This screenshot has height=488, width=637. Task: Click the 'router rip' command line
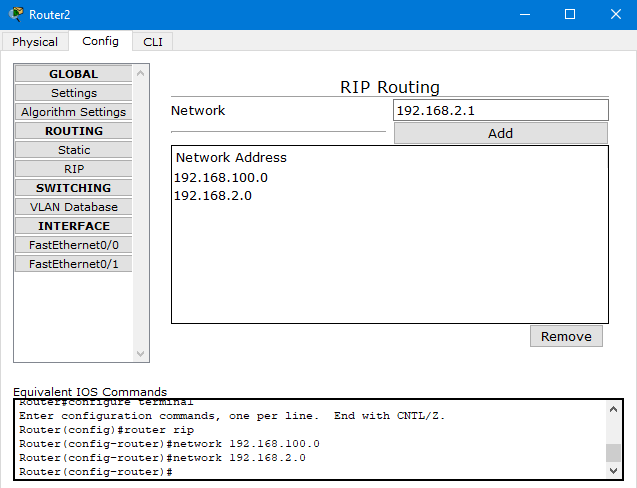click(x=106, y=430)
